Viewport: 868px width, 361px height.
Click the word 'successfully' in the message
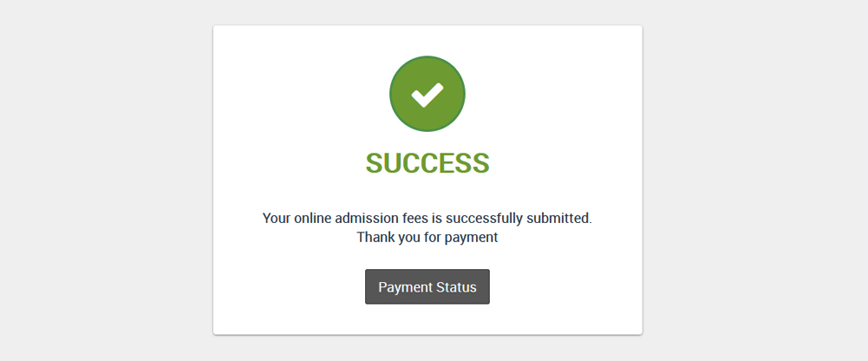coord(484,218)
